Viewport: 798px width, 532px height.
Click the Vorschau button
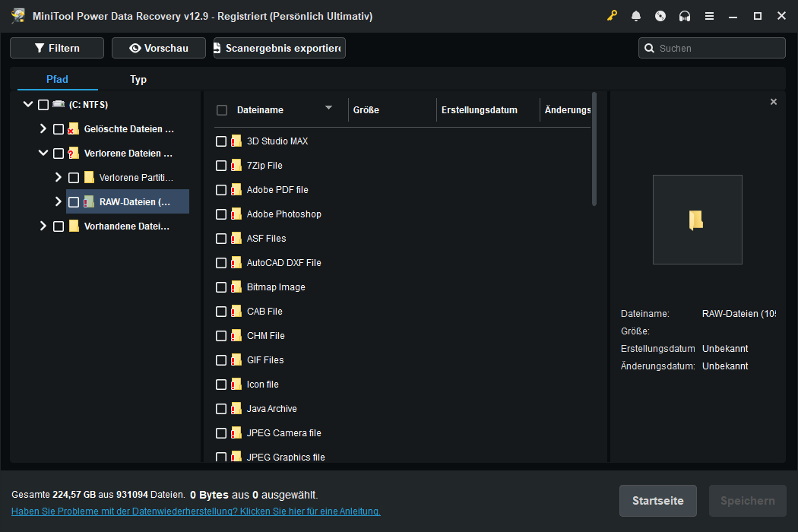tap(159, 48)
